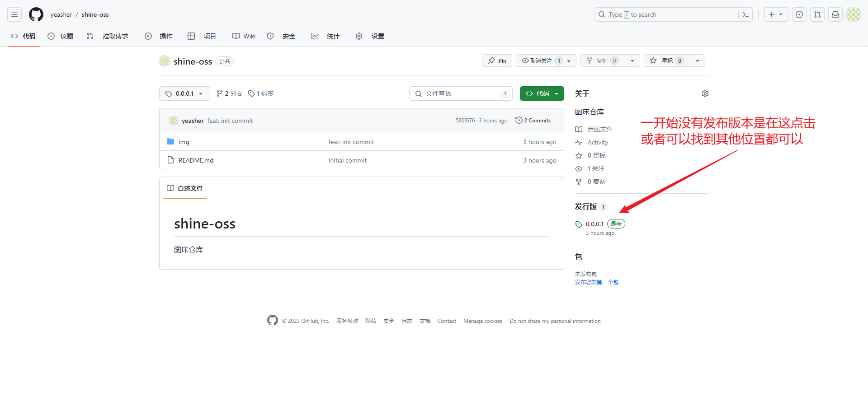Open Do not share my personal information
Screen dimensions: 868x415
pos(555,321)
